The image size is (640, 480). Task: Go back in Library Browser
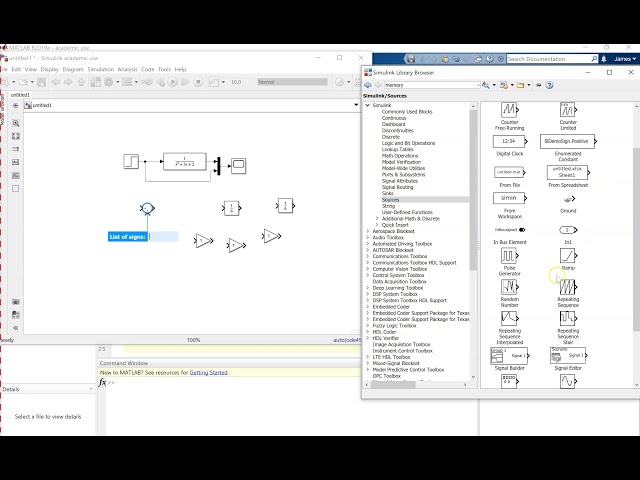368,85
